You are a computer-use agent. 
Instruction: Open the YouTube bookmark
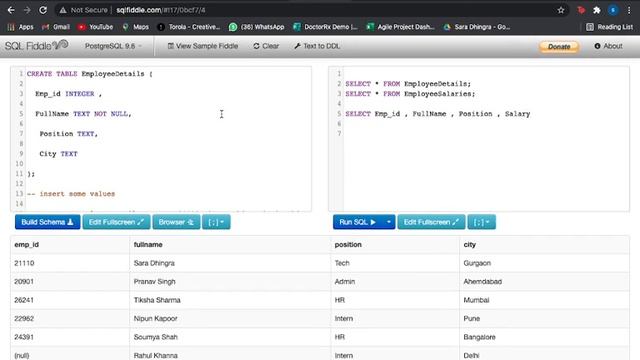click(x=96, y=27)
